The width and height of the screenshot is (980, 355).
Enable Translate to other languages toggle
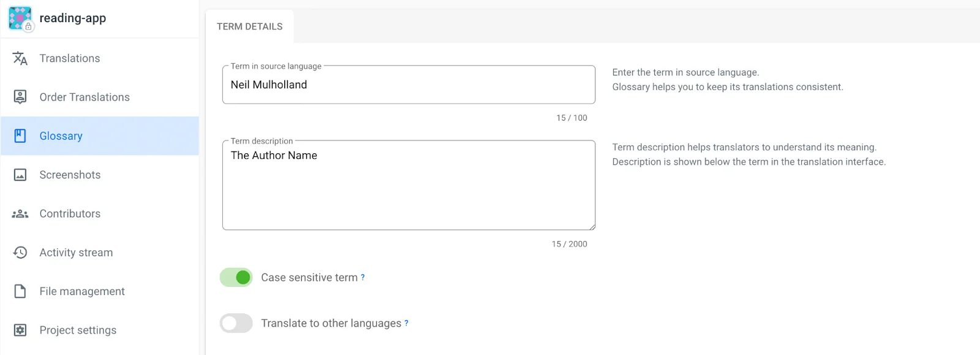coord(236,323)
